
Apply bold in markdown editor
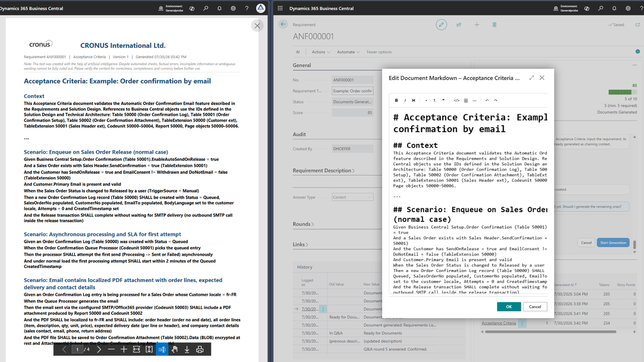(396, 101)
